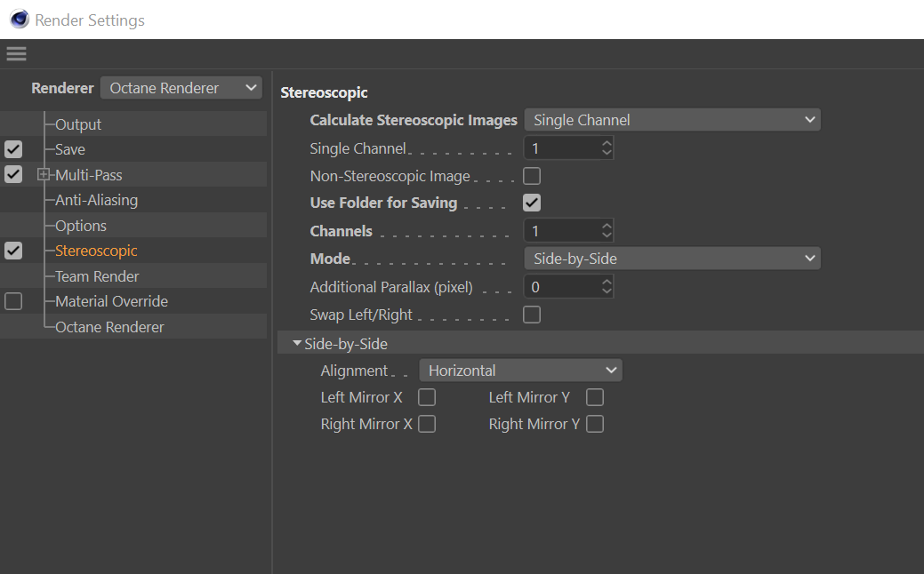Viewport: 924px width, 574px height.
Task: Disable the Save checkbox
Action: coord(13,149)
